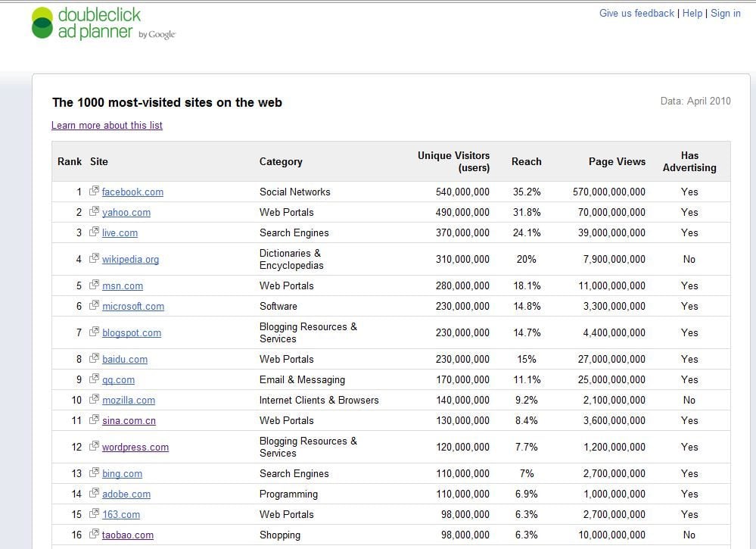The height and width of the screenshot is (549, 756).
Task: Click the external link icon next to adobe.com
Action: click(x=95, y=494)
